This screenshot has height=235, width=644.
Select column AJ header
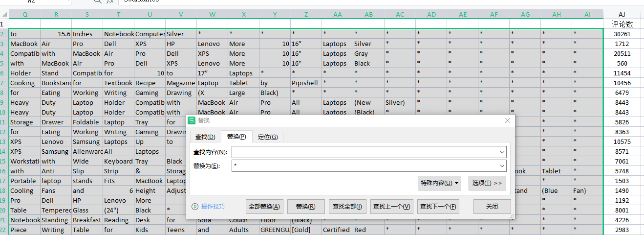[x=622, y=15]
